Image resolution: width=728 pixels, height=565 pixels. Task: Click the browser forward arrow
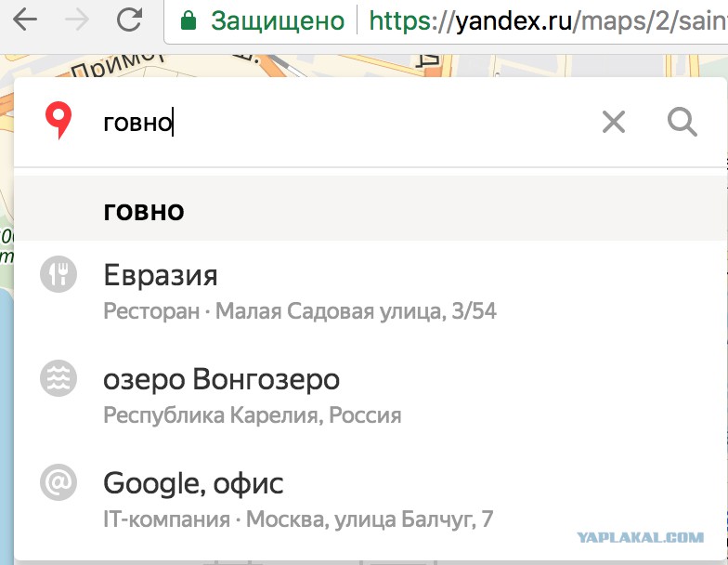77,20
